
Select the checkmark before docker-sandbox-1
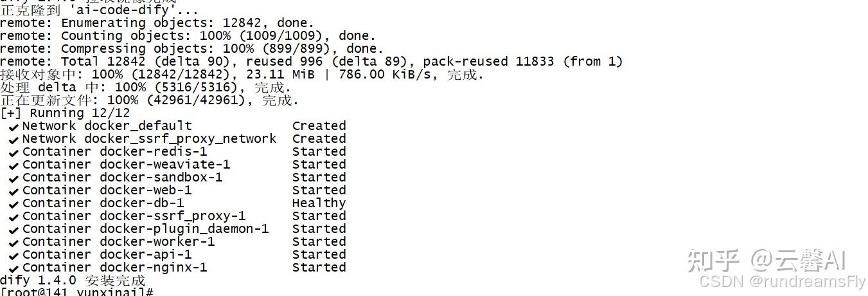pos(13,178)
